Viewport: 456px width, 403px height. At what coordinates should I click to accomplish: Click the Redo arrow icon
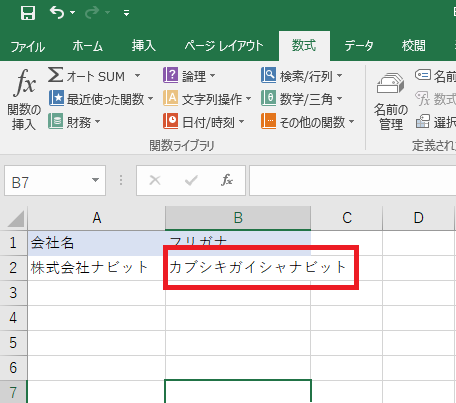coord(92,13)
